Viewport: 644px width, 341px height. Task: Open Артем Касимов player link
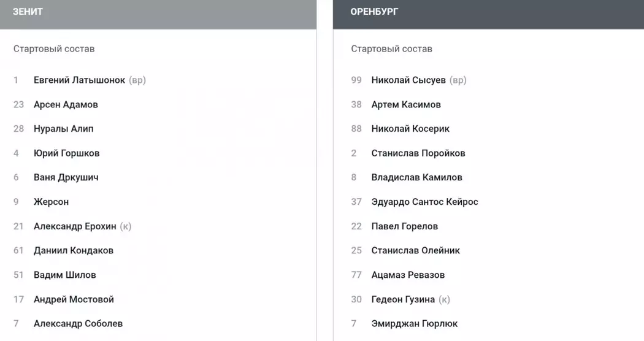point(406,105)
